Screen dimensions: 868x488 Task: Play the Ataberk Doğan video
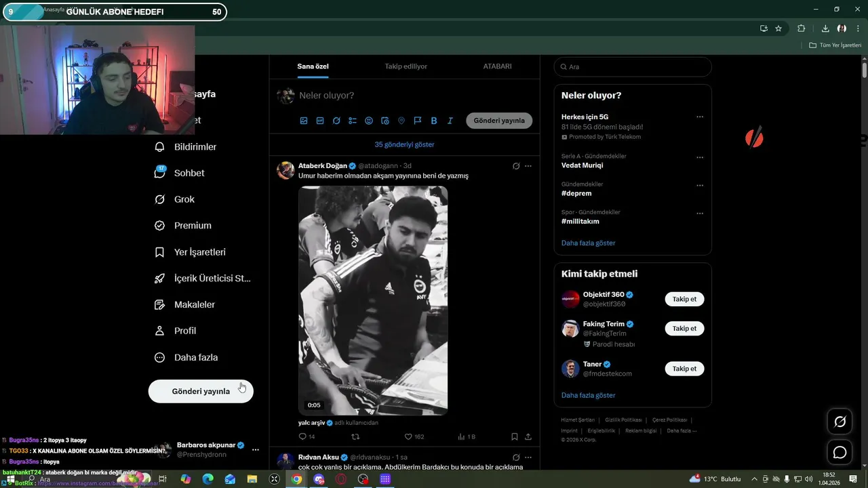point(373,300)
